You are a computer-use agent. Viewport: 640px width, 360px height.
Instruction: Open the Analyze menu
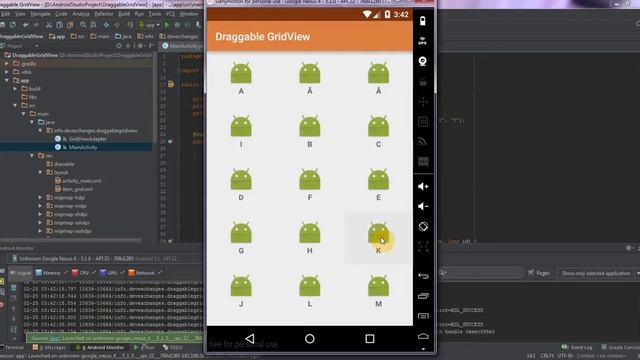[81, 14]
